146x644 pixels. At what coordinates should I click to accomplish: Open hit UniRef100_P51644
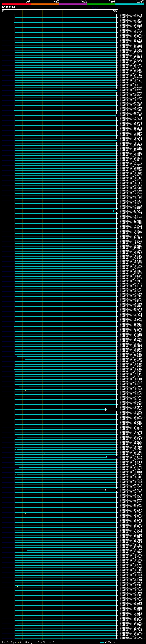[131, 631]
